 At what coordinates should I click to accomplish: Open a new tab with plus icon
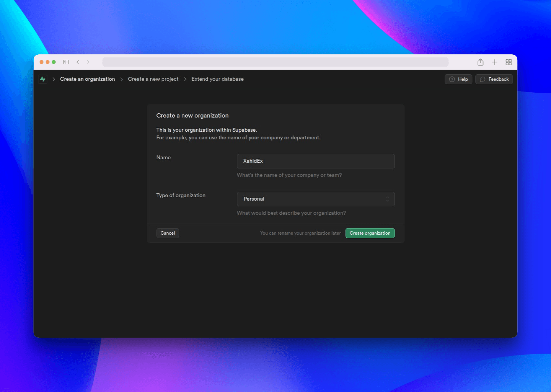[x=494, y=62]
